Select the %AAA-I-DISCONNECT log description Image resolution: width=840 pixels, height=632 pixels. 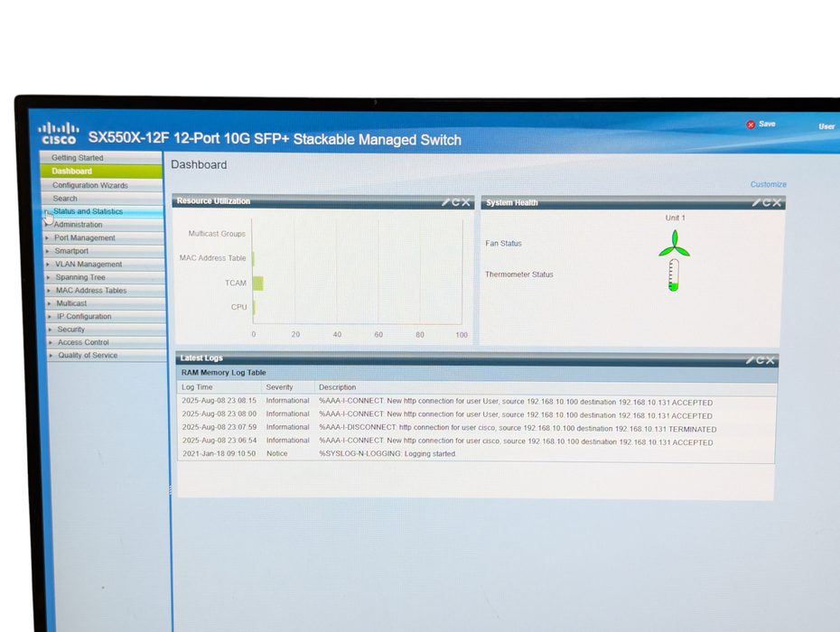[x=518, y=429]
